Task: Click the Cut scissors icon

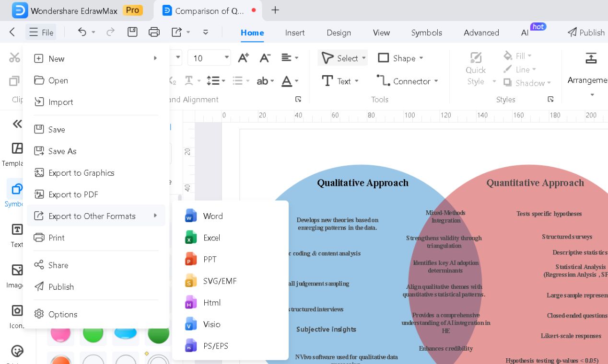Action: (x=14, y=58)
